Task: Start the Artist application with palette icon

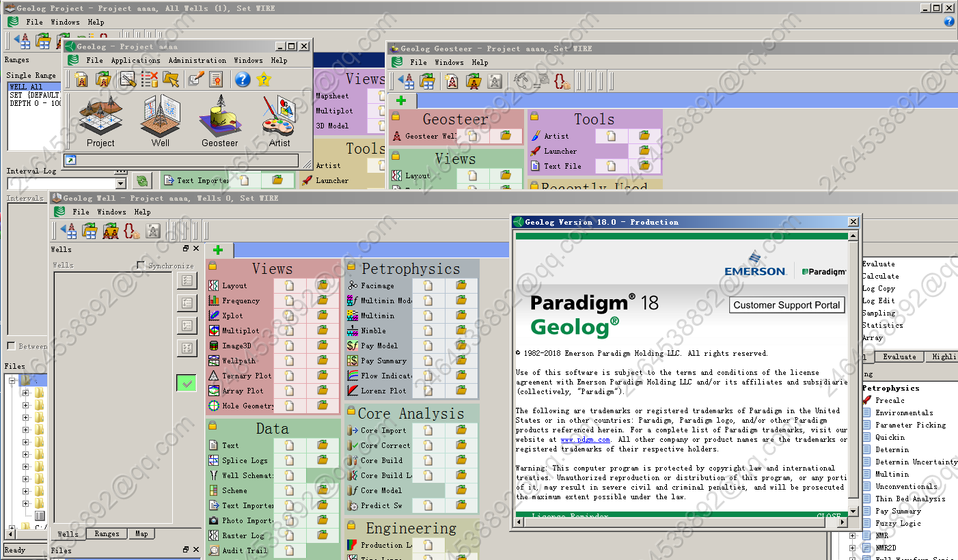Action: tap(279, 122)
